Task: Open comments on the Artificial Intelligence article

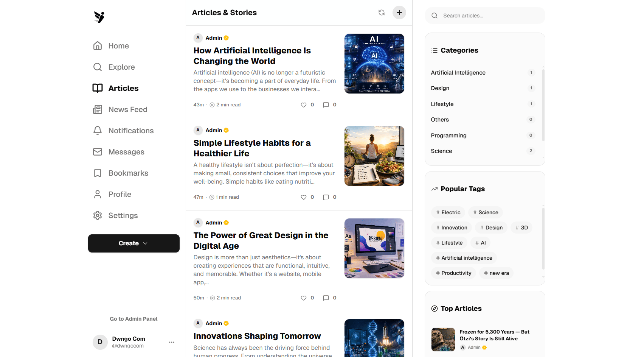Action: point(326,105)
